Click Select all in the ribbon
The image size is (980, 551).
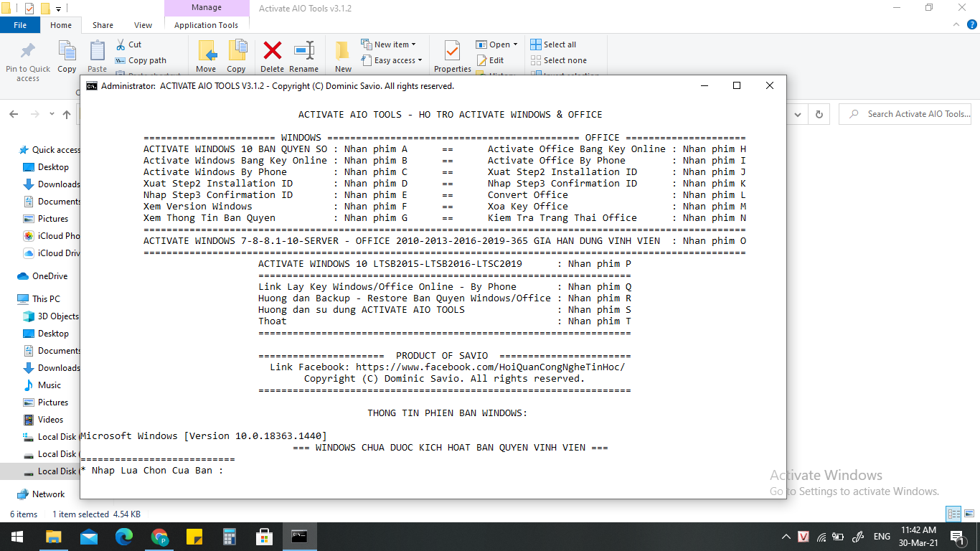point(553,44)
